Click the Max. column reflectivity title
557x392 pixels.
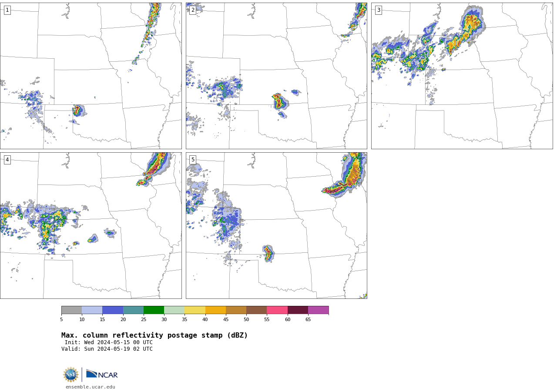[154, 335]
